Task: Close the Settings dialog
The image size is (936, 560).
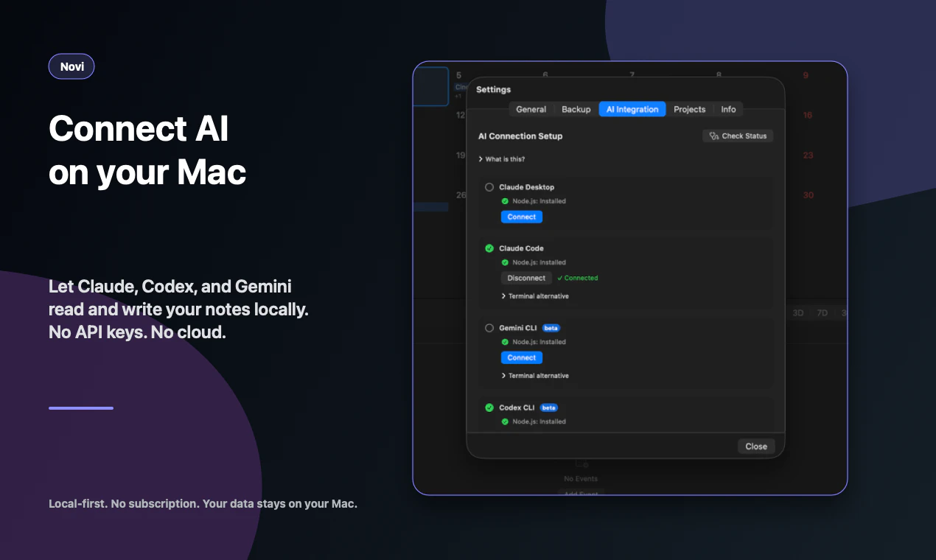Action: tap(756, 447)
